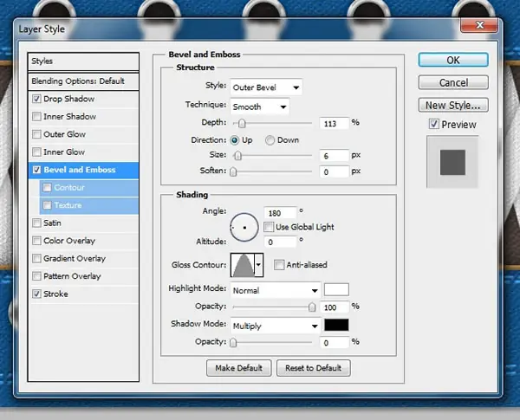This screenshot has height=420, width=520.
Task: Open the black Shadow color swatch
Action: [336, 325]
